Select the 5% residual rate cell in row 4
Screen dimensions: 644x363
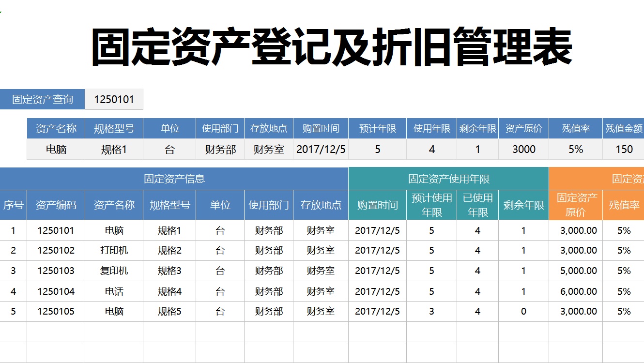point(626,291)
